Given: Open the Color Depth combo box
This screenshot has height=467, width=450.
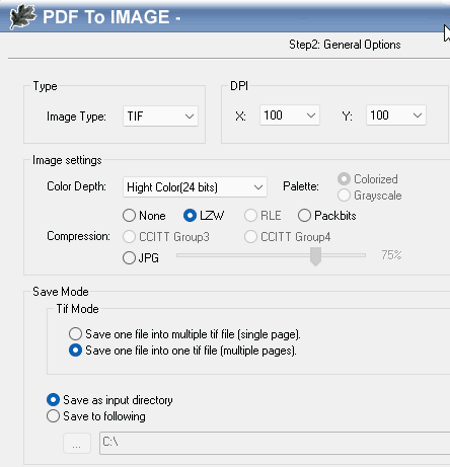Looking at the screenshot, I should click(x=195, y=187).
